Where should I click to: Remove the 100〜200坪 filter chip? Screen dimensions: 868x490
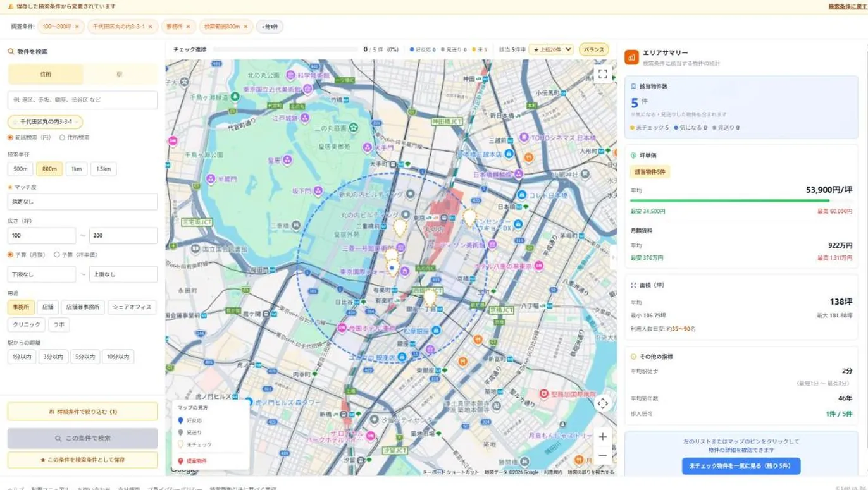77,27
